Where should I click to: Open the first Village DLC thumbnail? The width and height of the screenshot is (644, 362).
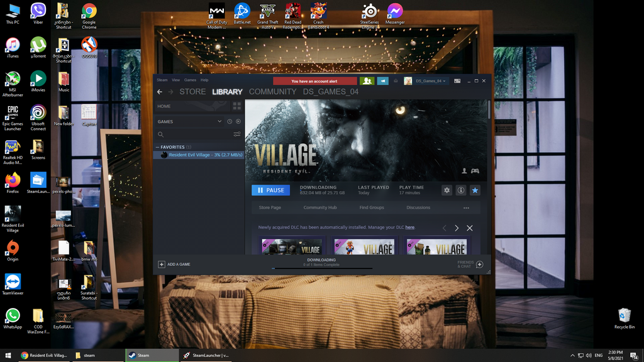[292, 246]
